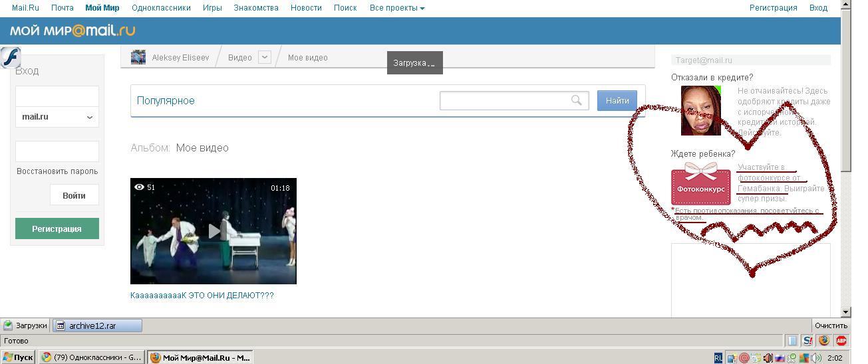This screenshot has height=364, width=868.
Task: Open Почта in top navigation
Action: point(63,8)
